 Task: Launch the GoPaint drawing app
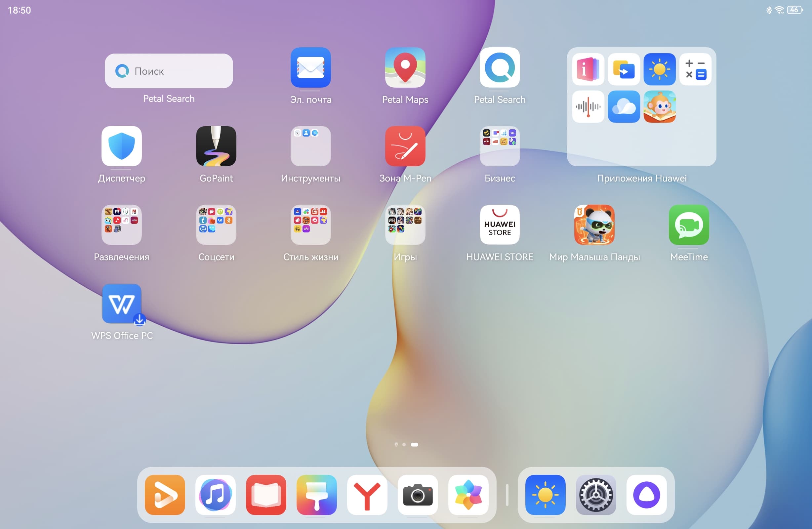pyautogui.click(x=216, y=146)
